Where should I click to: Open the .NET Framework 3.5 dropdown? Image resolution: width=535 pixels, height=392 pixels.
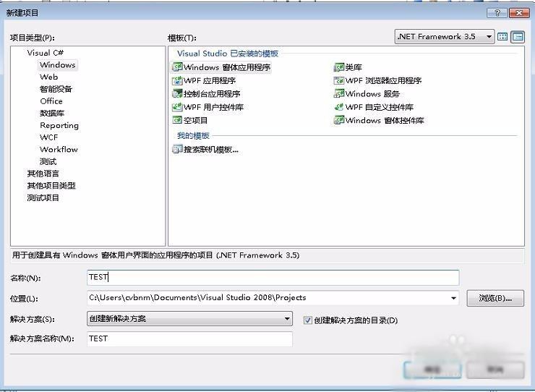[x=445, y=37]
